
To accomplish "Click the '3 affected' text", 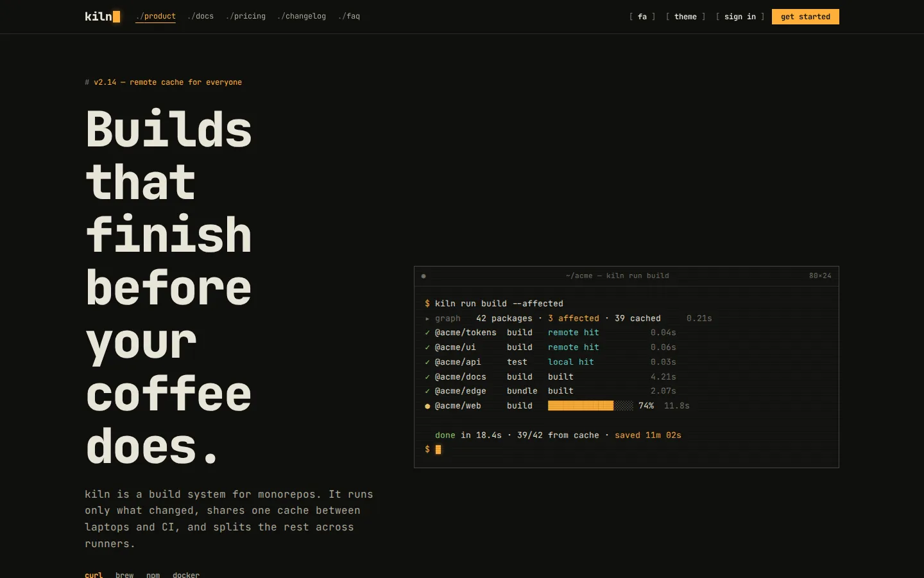I will pos(574,318).
